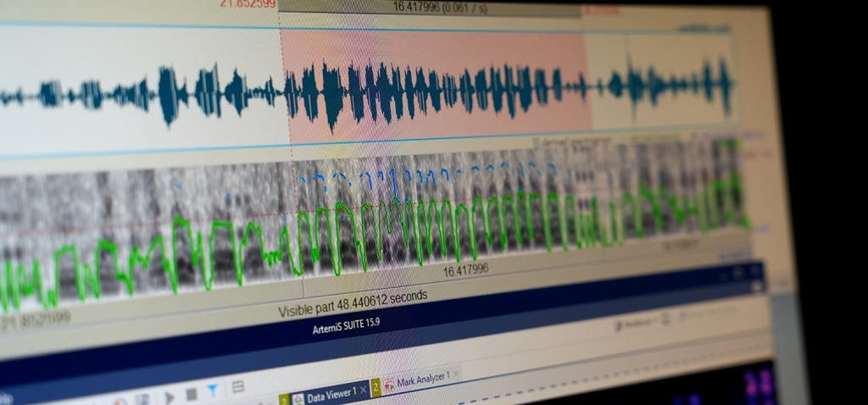The width and height of the screenshot is (868, 405).
Task: Click the colorful Mark Analyzer tab icon
Action: (x=389, y=385)
